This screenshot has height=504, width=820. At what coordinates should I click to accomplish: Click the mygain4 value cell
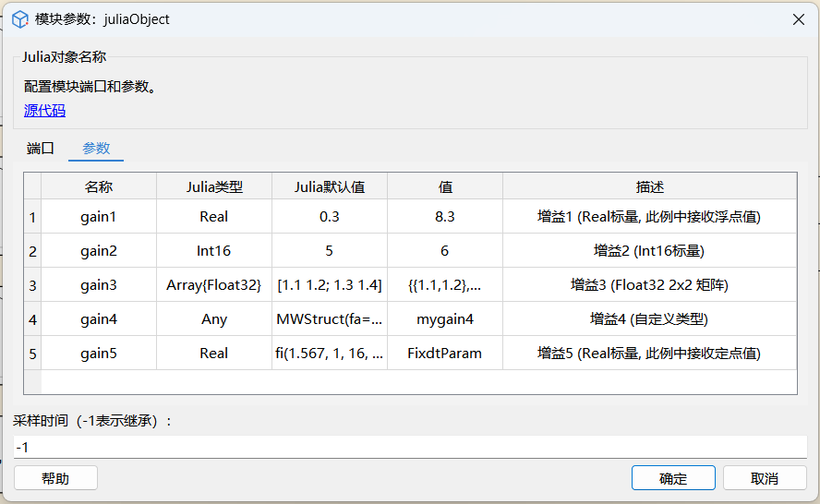(445, 319)
